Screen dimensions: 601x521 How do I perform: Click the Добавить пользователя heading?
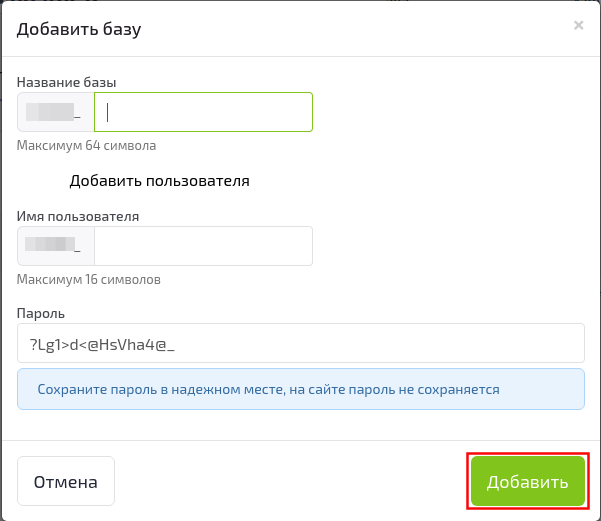tap(159, 181)
